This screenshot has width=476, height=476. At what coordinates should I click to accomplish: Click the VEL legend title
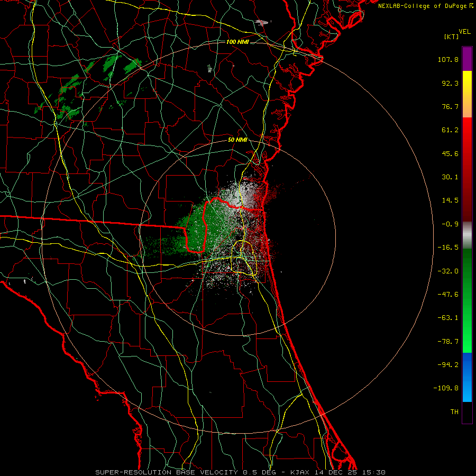464,32
